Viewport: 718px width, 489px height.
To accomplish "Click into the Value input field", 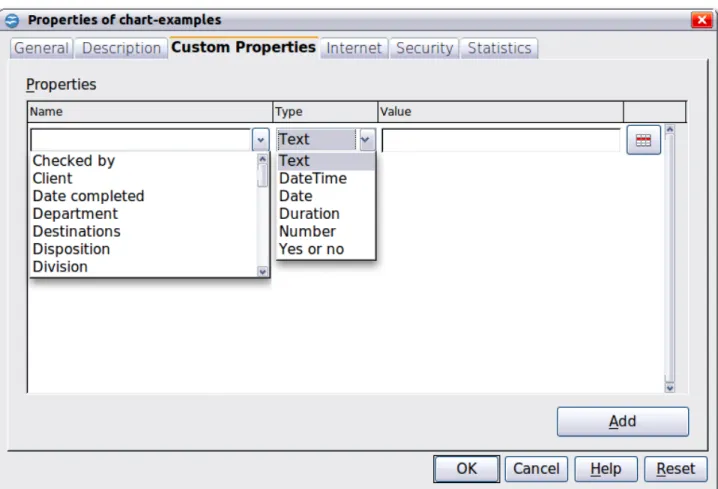I will [x=501, y=140].
